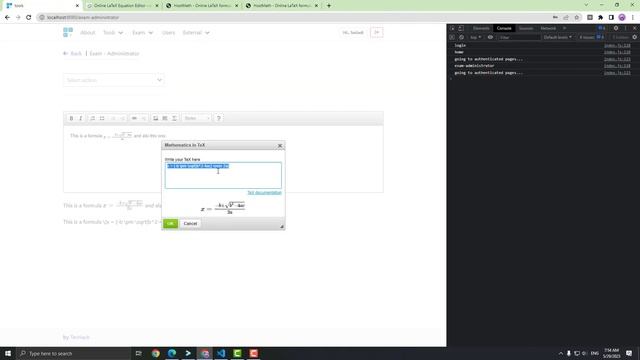Open the Select action dropdown

(114, 80)
